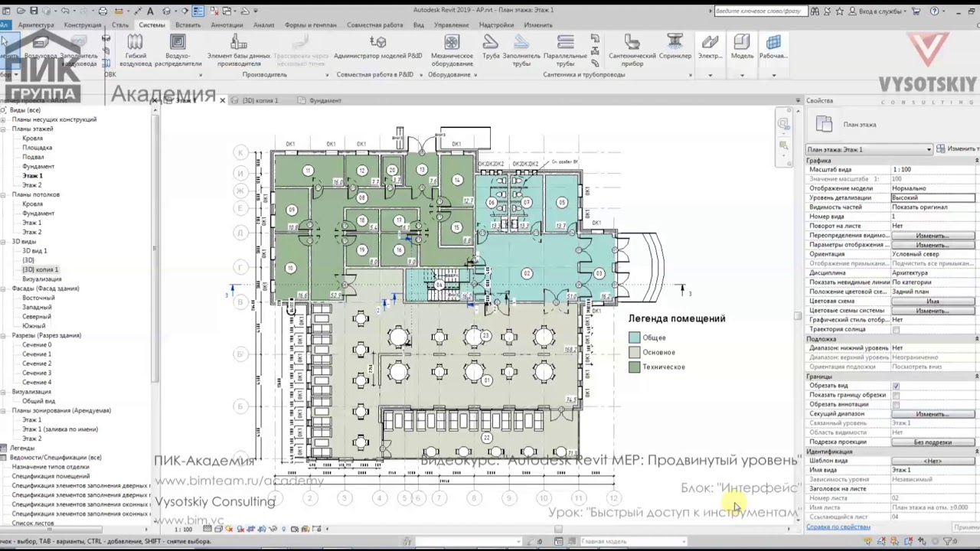Select Механическое оборудование tool
The height and width of the screenshot is (551, 980).
[452, 50]
